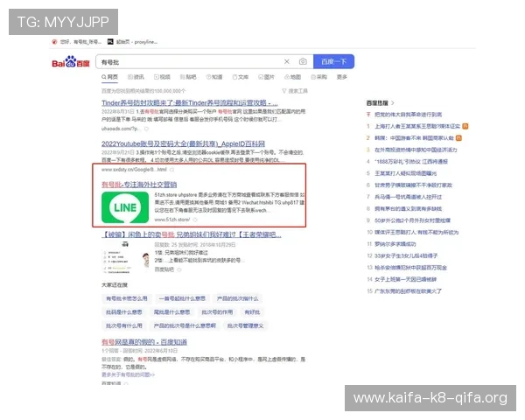This screenshot has height=420, width=525.
Task: Click the Tieba post screenshot thumbnail
Action: [x=125, y=257]
